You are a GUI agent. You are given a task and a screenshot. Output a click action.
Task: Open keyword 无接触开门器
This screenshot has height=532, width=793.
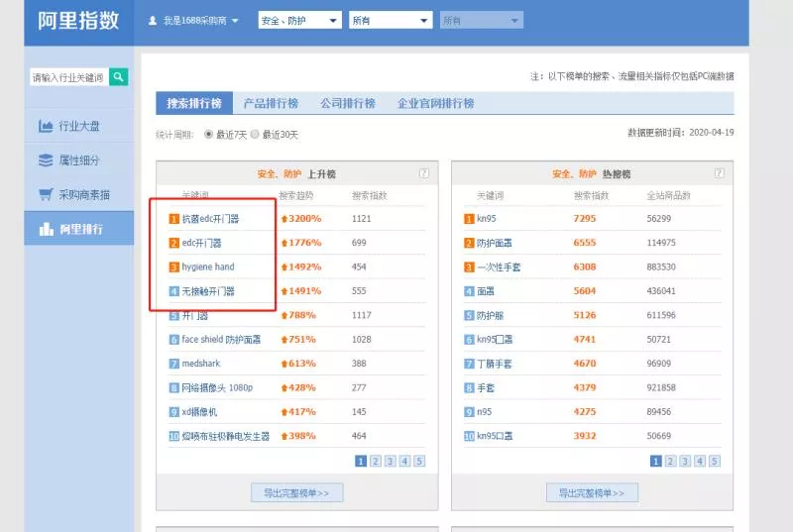coord(208,291)
